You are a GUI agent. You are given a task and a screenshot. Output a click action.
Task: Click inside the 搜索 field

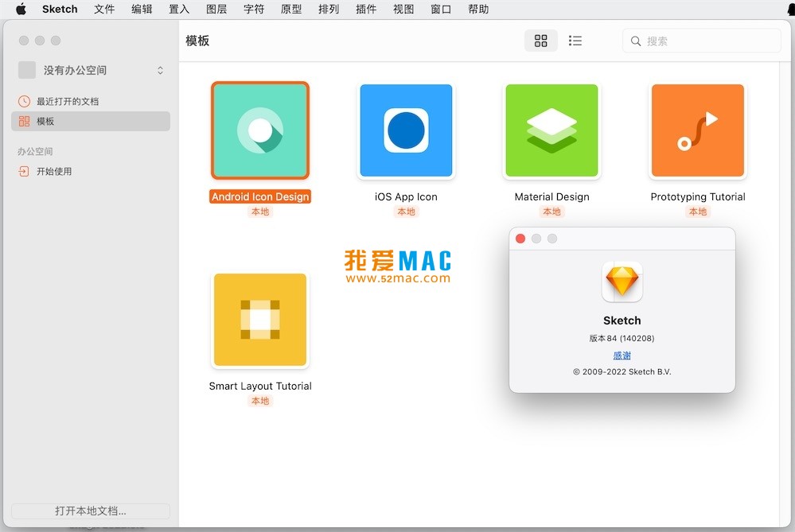(700, 40)
